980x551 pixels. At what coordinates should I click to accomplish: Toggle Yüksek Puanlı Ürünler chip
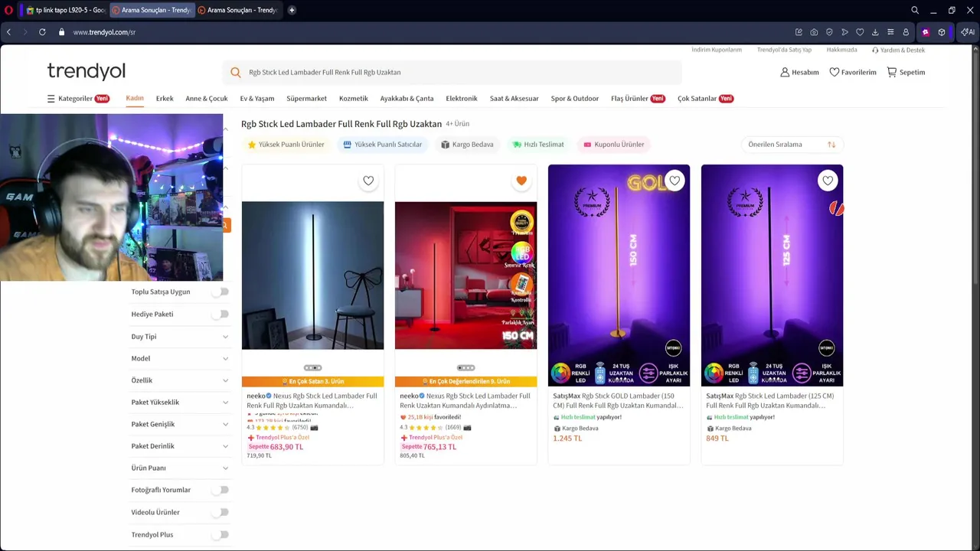pyautogui.click(x=286, y=144)
